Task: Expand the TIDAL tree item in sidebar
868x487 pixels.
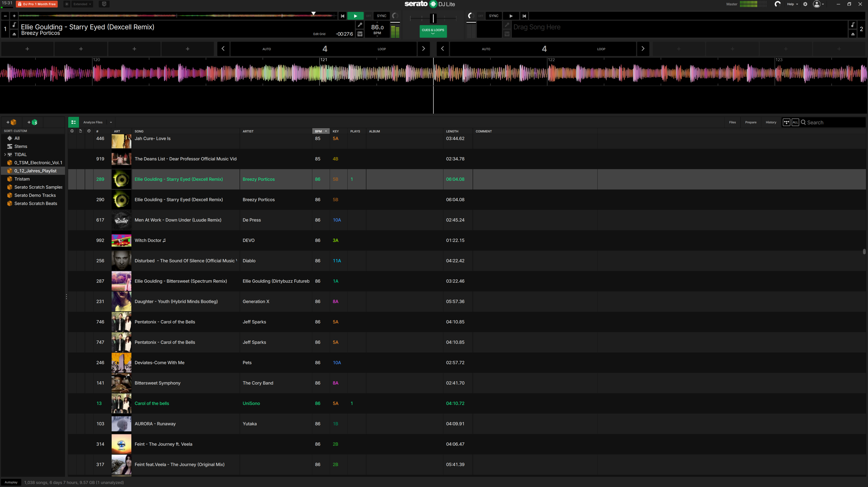Action: click(5, 154)
